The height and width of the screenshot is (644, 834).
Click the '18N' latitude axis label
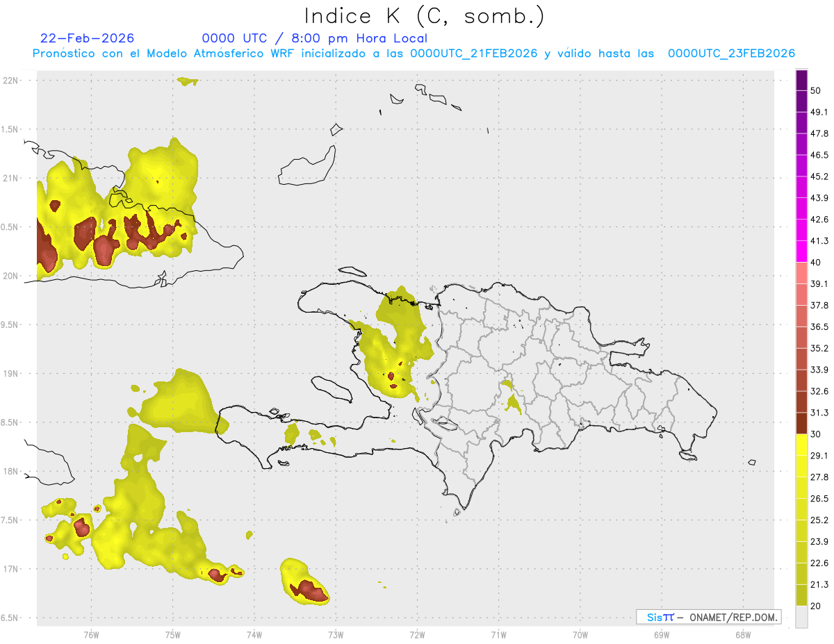tap(10, 472)
